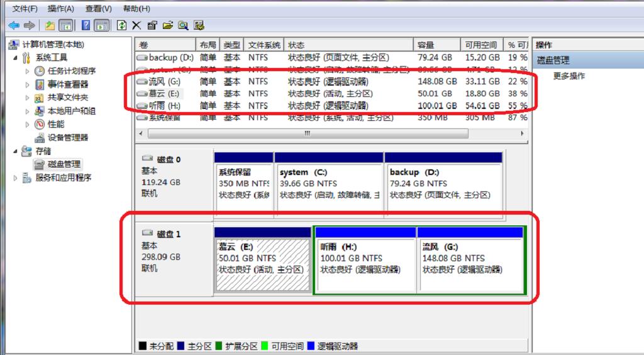644x355 pixels.
Task: Select the 慕云 (E:) row in volume list
Action: [332, 94]
